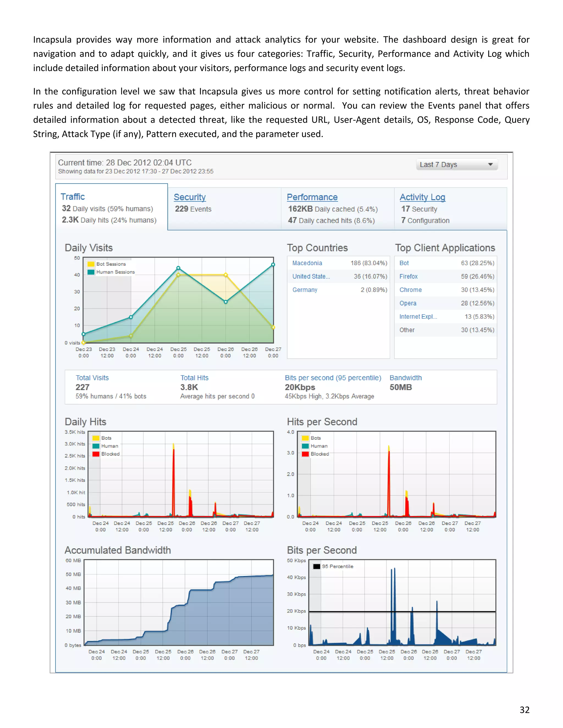Click the Chrome client application link

(x=411, y=290)
